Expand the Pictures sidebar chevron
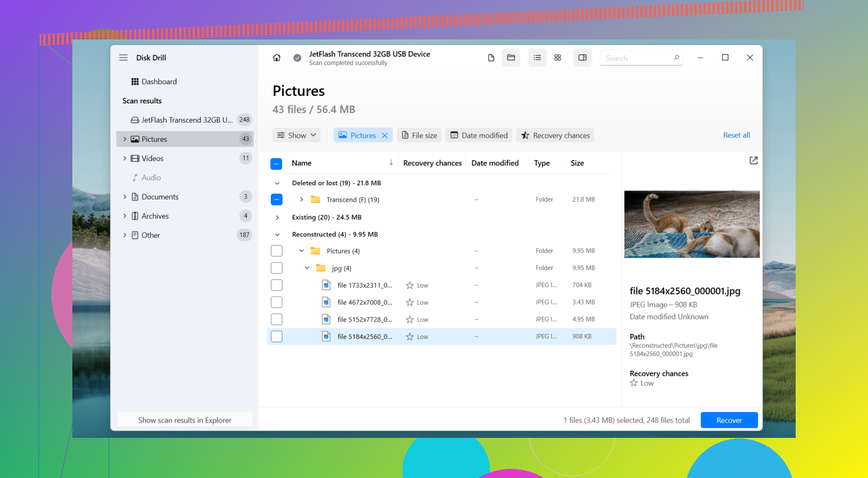868x478 pixels. point(125,139)
